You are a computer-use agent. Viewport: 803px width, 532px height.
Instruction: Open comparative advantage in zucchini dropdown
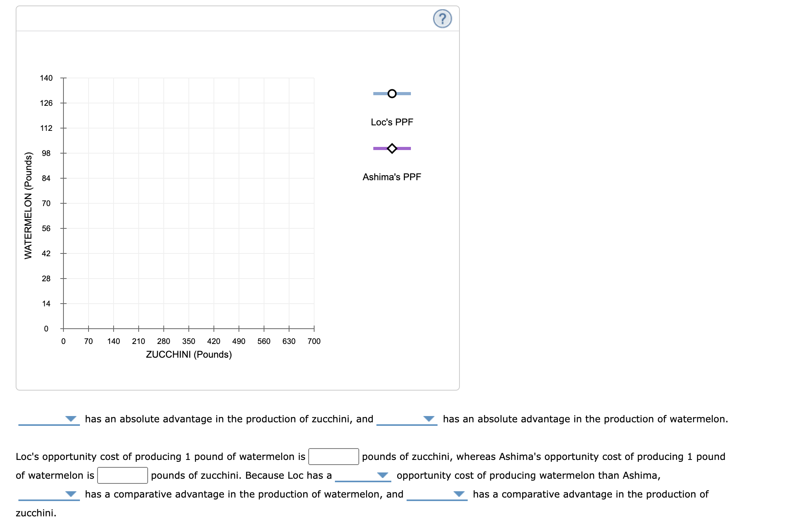437,494
